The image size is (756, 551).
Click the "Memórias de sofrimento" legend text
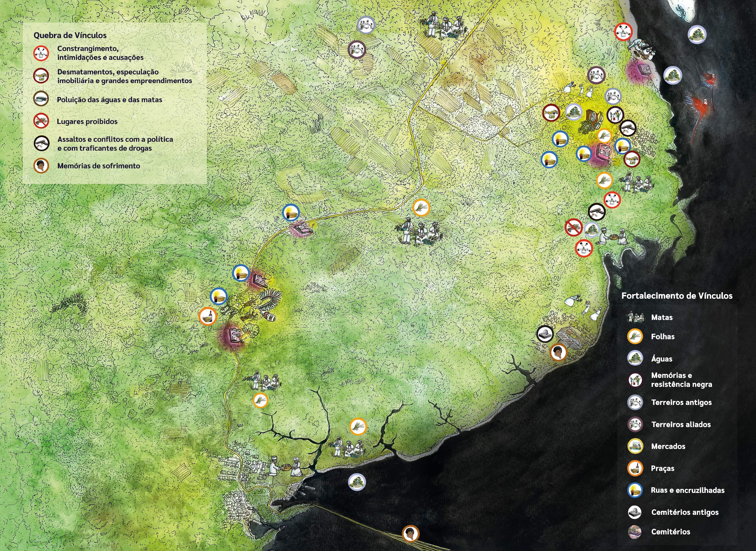click(x=98, y=166)
